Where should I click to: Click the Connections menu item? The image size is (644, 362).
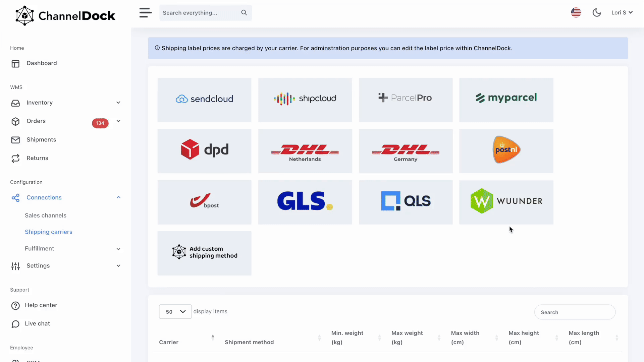44,197
